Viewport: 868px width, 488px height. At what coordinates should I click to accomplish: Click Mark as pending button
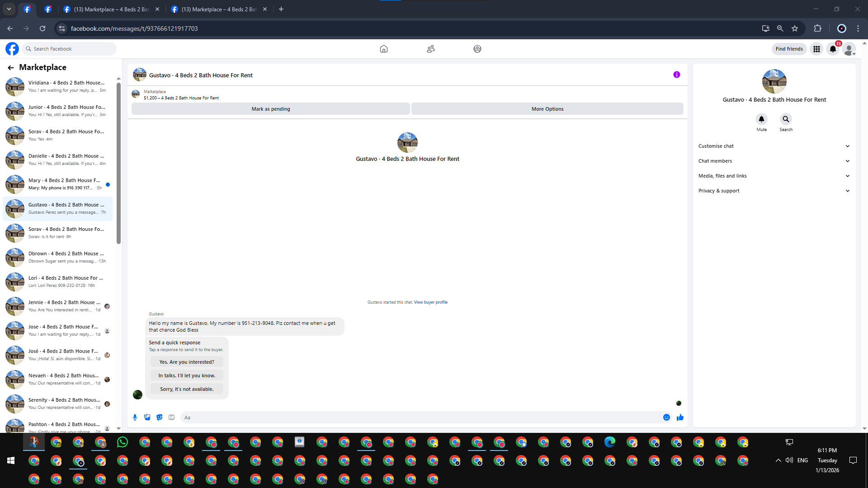[270, 109]
